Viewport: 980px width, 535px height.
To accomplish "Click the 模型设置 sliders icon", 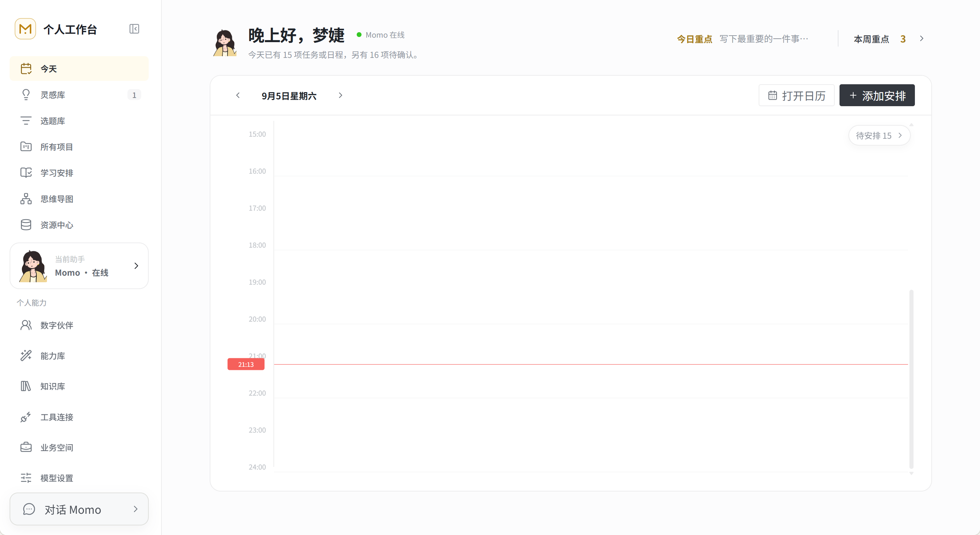I will [x=26, y=478].
